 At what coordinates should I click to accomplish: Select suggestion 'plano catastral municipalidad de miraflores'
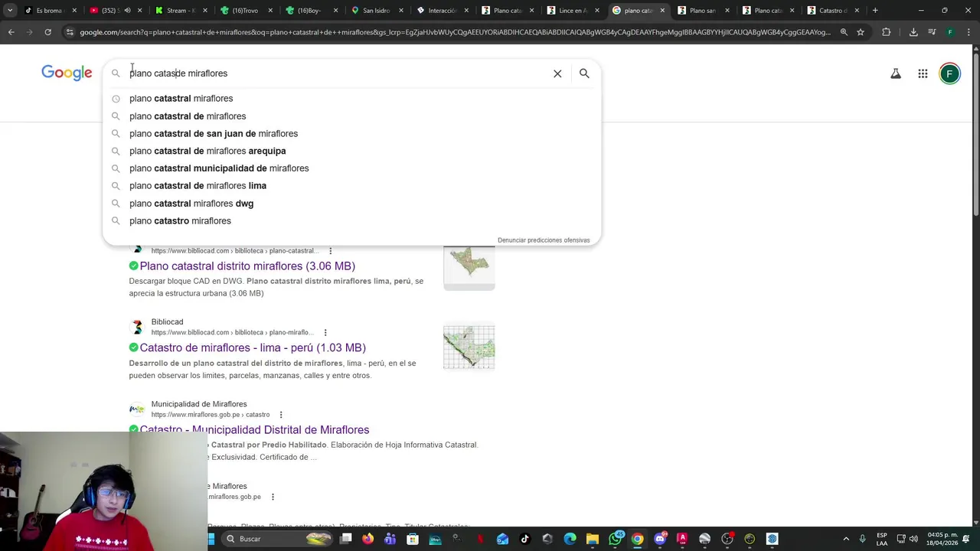(x=351, y=168)
